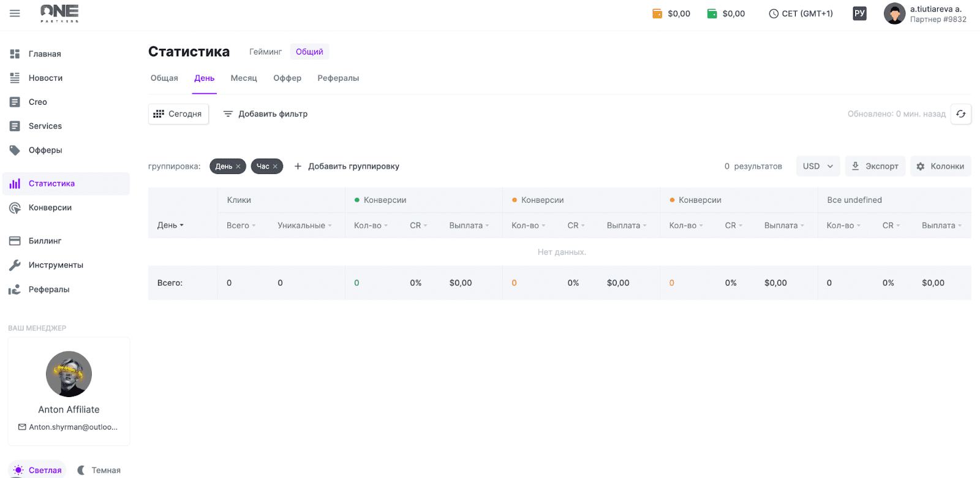Sort by CR under green Конверсии
Screen dimensions: 980x478
[418, 226]
